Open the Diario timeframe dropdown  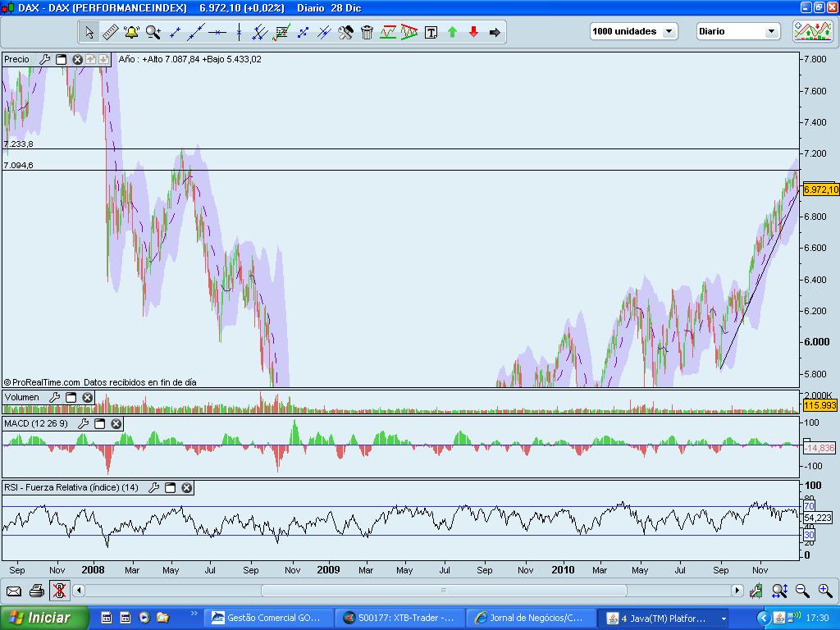pyautogui.click(x=737, y=31)
